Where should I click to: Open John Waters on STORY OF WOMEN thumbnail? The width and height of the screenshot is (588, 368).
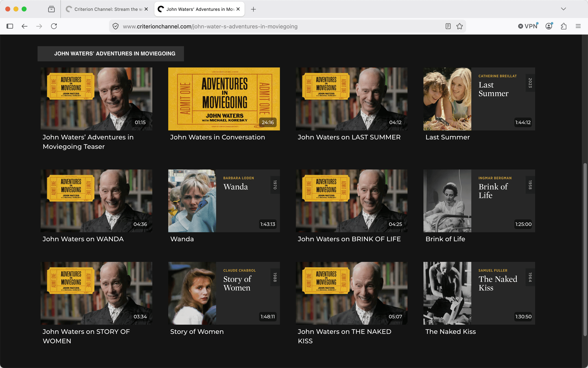pos(96,293)
